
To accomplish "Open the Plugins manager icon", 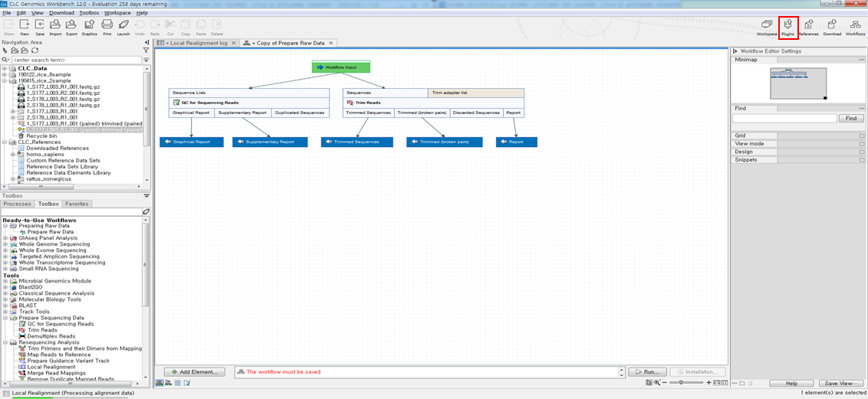I will pyautogui.click(x=787, y=25).
